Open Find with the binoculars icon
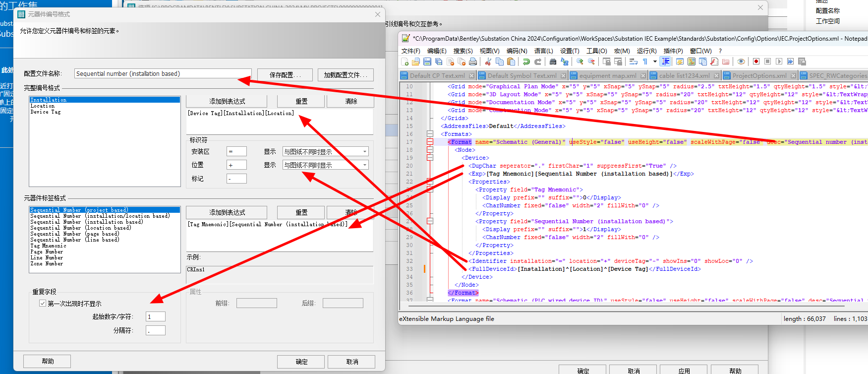Viewport: 868px width, 374px height. click(553, 62)
